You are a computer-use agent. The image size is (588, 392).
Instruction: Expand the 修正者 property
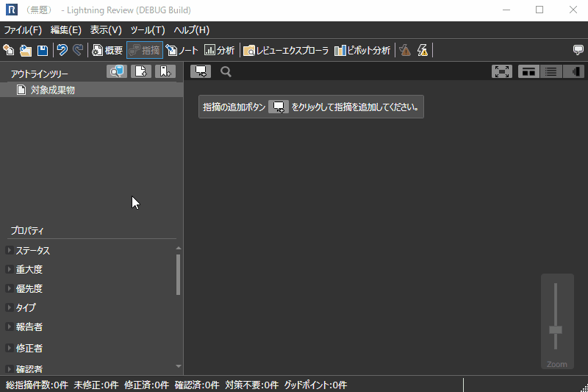(10, 348)
